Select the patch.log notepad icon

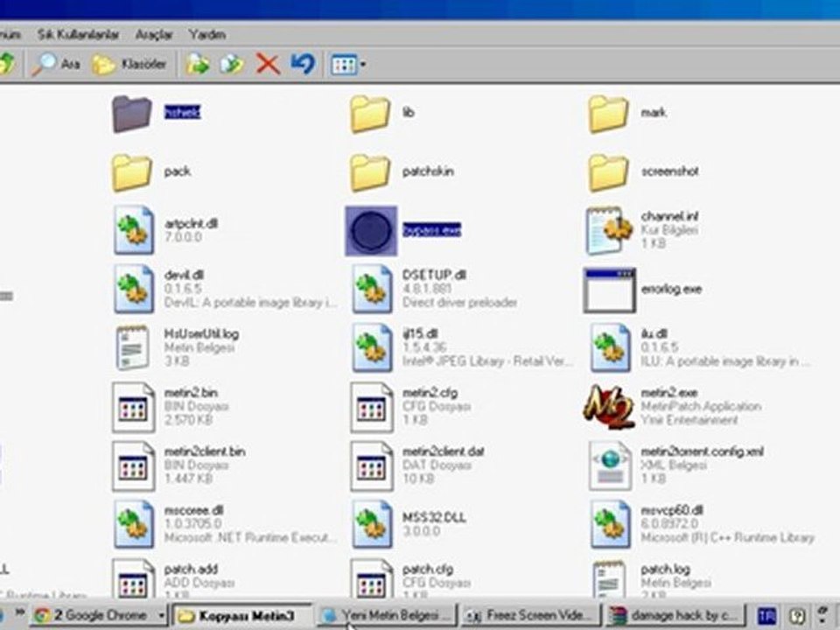pos(610,579)
